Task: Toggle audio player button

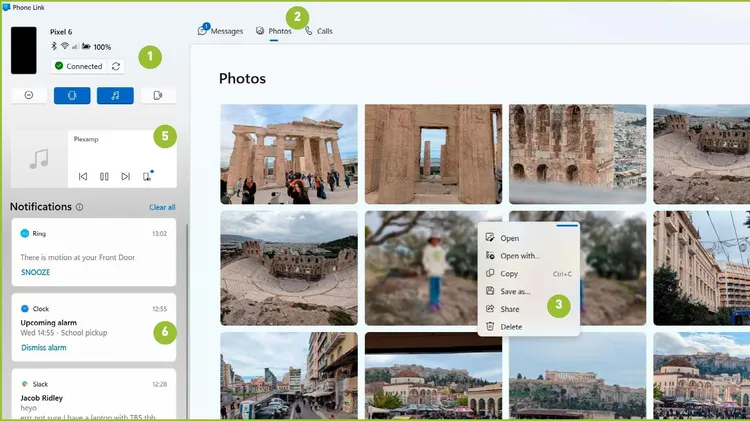Action: 115,96
